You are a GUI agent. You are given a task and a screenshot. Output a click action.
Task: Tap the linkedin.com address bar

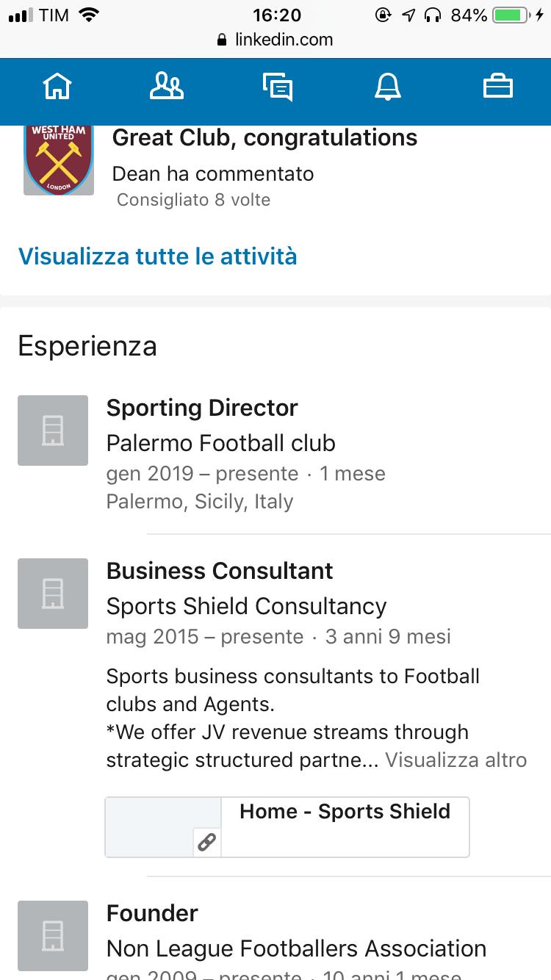pyautogui.click(x=275, y=40)
